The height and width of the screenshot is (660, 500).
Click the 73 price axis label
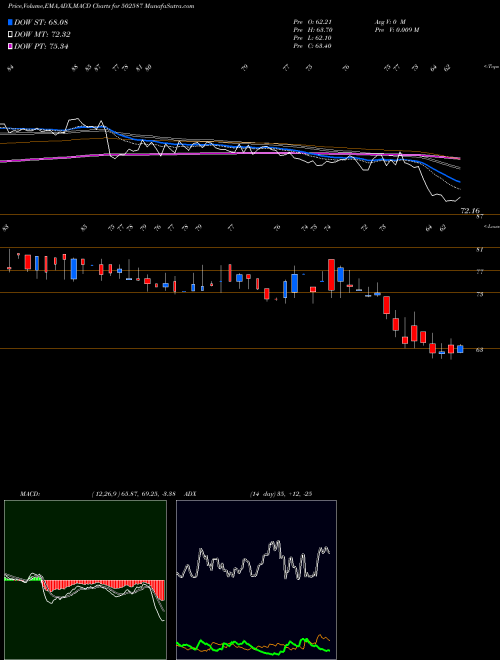coord(479,294)
